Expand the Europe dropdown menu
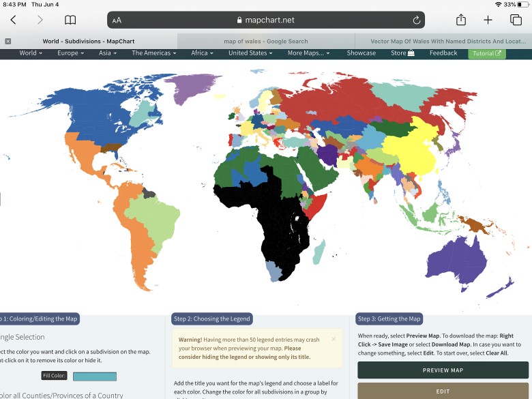This screenshot has height=399, width=532. (70, 53)
